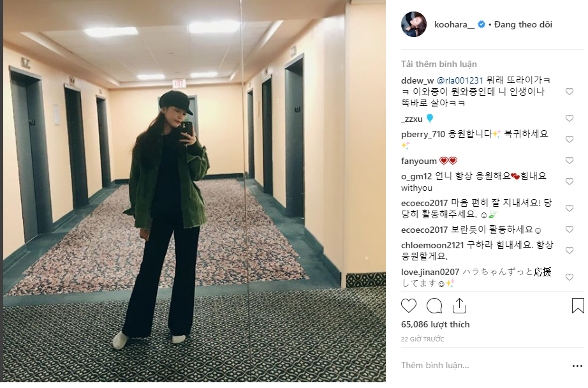Heart the fanyoum comment

pyautogui.click(x=570, y=161)
